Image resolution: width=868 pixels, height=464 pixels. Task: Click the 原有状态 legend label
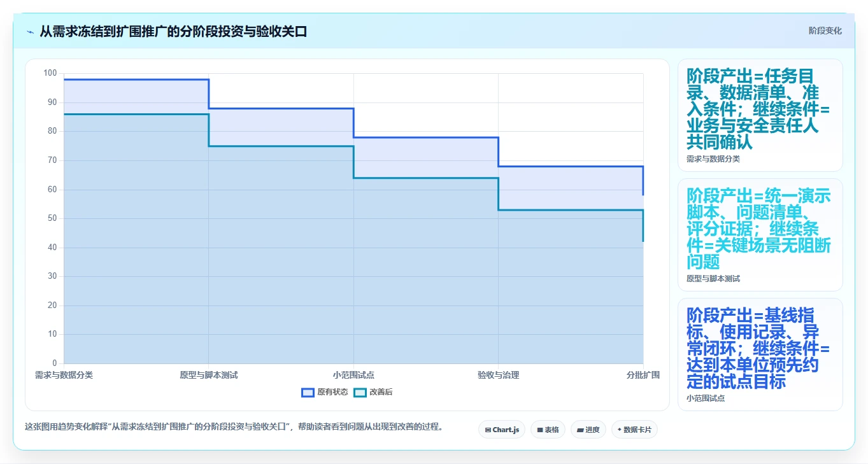coord(332,392)
